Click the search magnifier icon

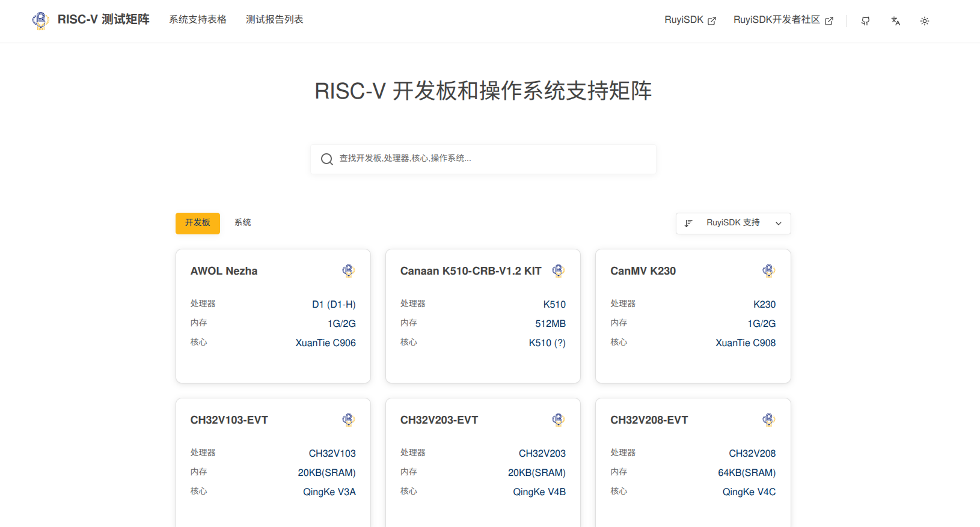tap(327, 159)
